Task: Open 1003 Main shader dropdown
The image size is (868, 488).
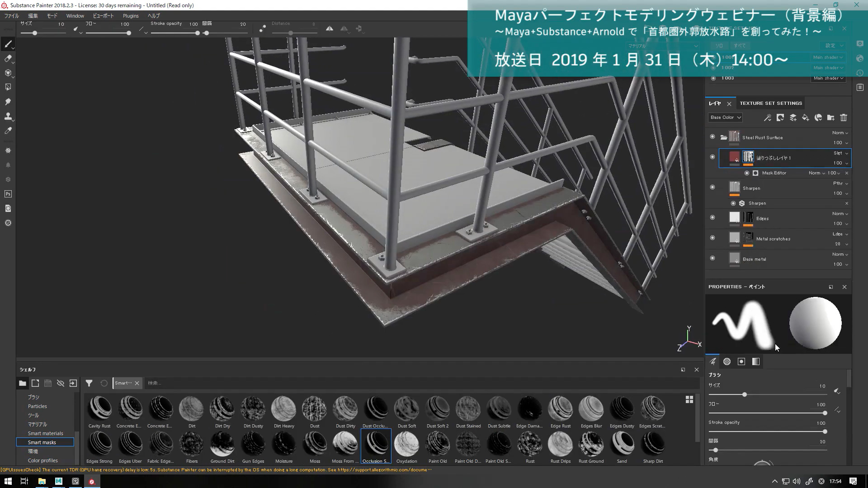Action: pyautogui.click(x=828, y=78)
